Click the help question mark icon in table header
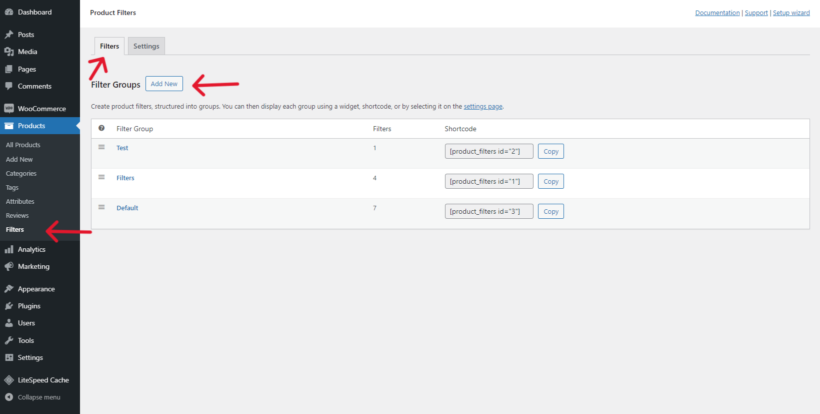This screenshot has height=414, width=820. [101, 128]
